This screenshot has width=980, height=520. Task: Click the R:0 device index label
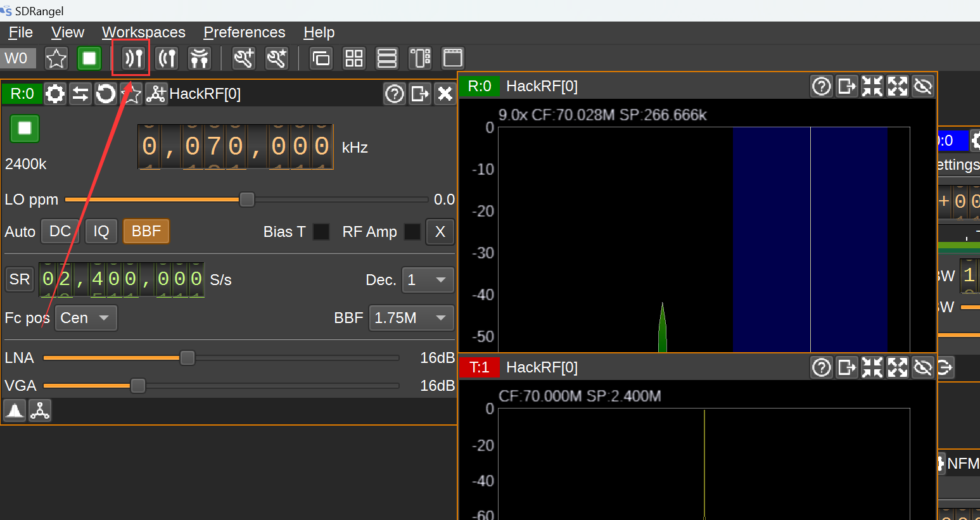(22, 94)
